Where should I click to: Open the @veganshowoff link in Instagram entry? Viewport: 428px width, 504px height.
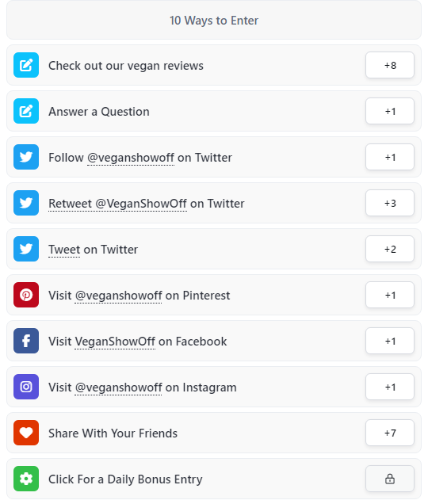point(118,388)
